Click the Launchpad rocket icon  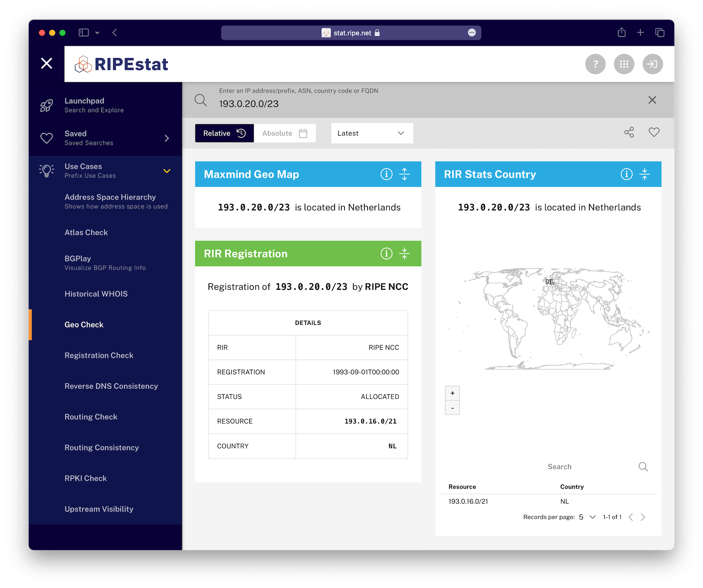pyautogui.click(x=46, y=105)
